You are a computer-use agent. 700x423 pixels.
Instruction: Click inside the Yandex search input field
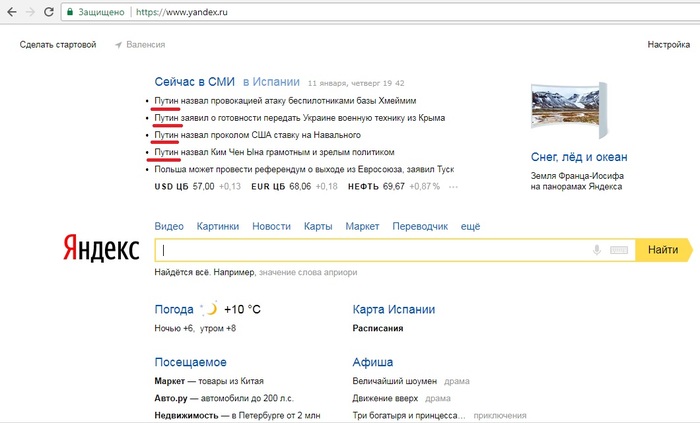click(x=374, y=250)
